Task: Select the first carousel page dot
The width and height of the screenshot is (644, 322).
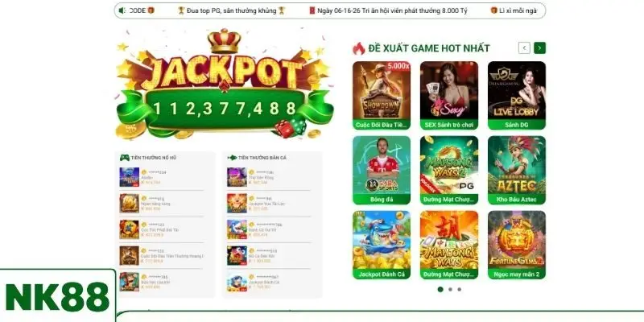Action: [x=440, y=289]
